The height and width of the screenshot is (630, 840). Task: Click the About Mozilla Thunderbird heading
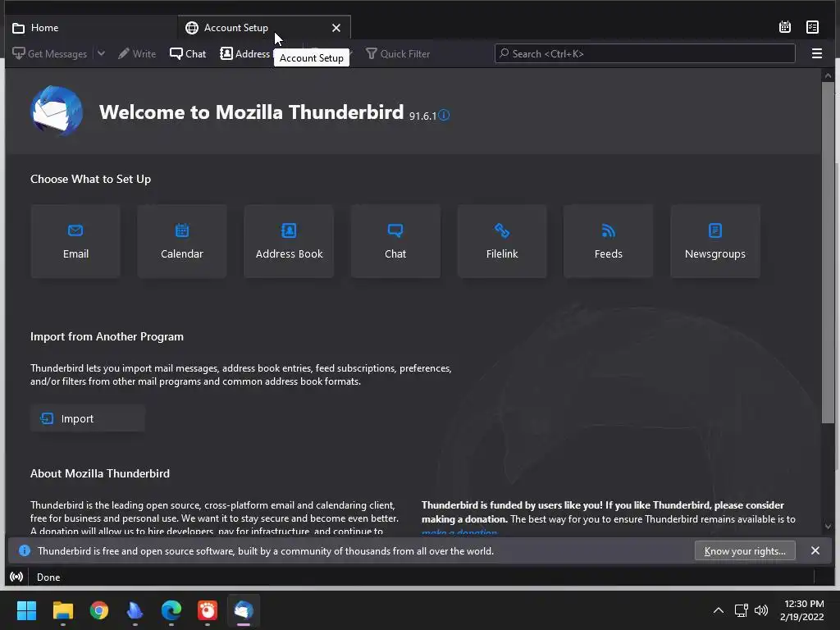pos(99,473)
